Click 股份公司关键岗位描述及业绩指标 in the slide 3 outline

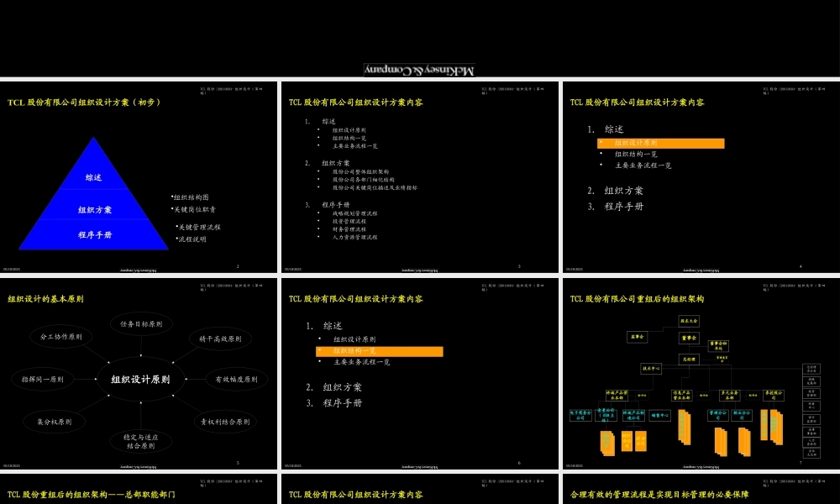(375, 188)
